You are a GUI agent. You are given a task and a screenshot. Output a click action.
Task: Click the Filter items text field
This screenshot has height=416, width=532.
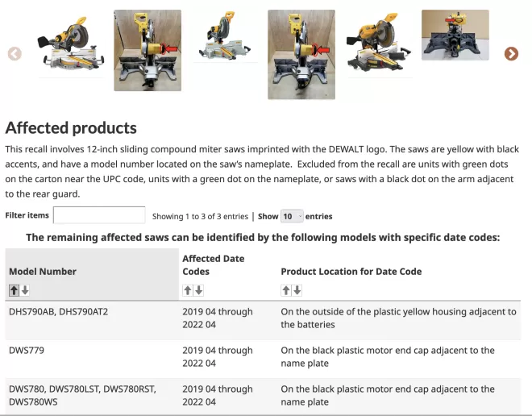[x=99, y=215]
